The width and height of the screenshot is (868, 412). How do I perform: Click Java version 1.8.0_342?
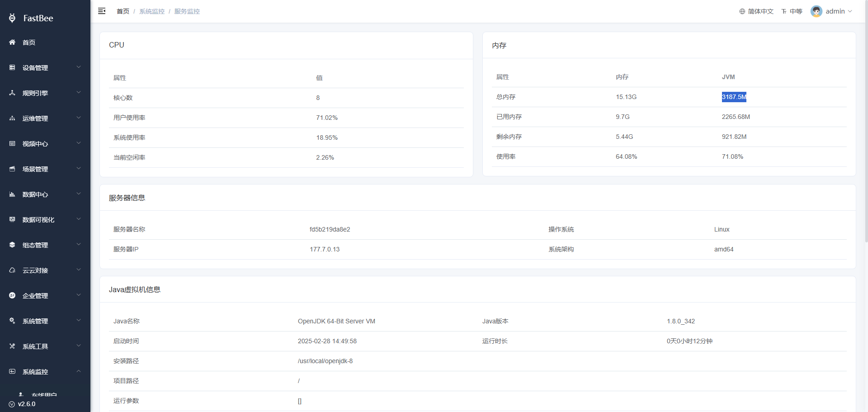coord(681,321)
